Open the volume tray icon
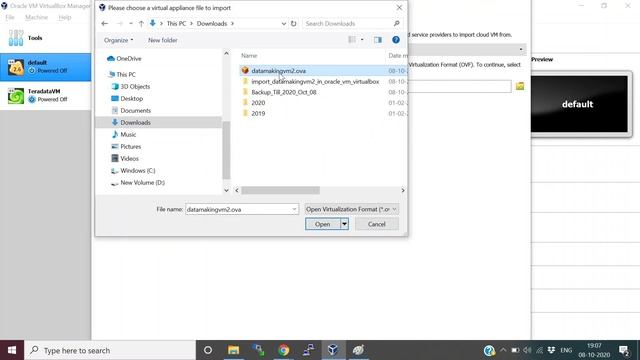Screen dimensions: 640x360 tap(527, 350)
